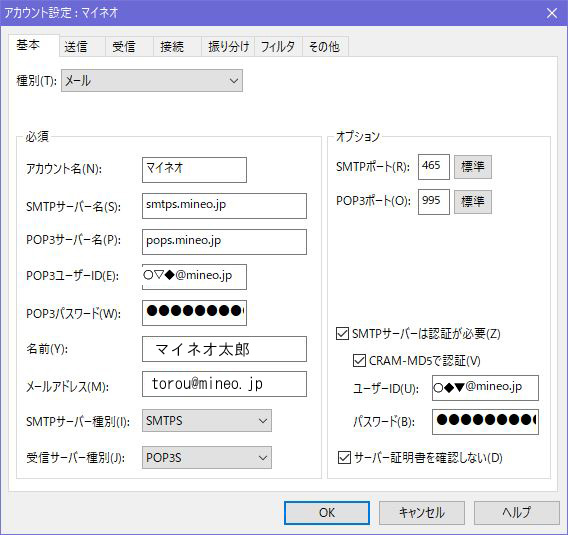Click the POP3パスワード field
Screen dimensions: 568x535
tap(194, 313)
